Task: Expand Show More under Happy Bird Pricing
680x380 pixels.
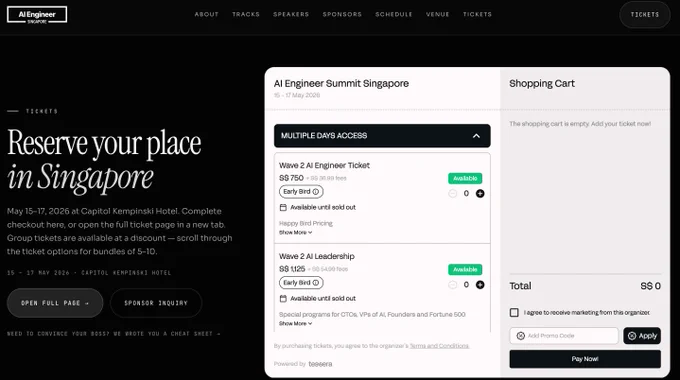Action: click(x=295, y=233)
